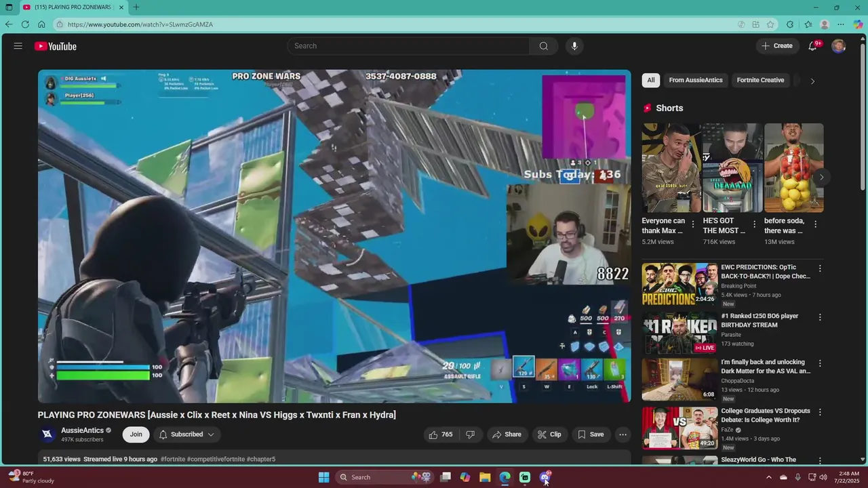Start voice search with the microphone
868x488 pixels.
coord(574,46)
